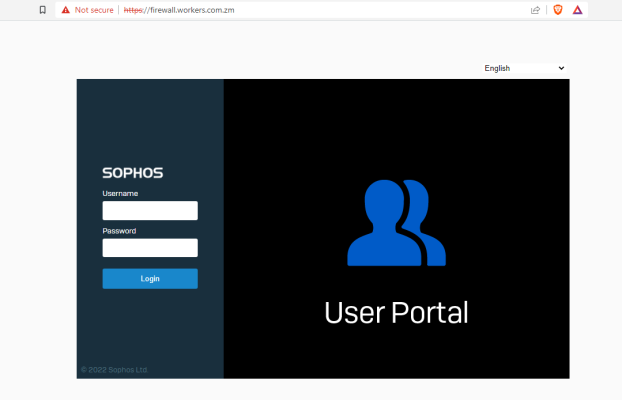Viewport: 622px width, 400px height.
Task: Click the SOPHOS logo
Action: (132, 173)
